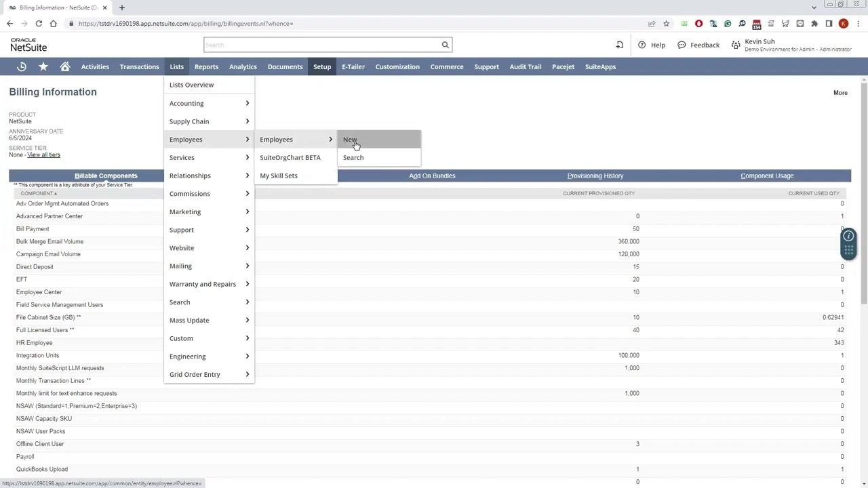Open SuiteOrgChart BETA menu item
The height and width of the screenshot is (488, 868).
click(x=296, y=157)
